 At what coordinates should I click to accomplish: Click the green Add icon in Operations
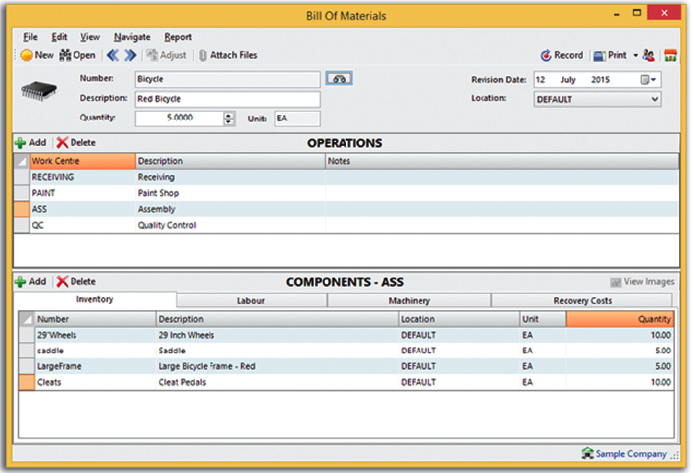pos(20,143)
